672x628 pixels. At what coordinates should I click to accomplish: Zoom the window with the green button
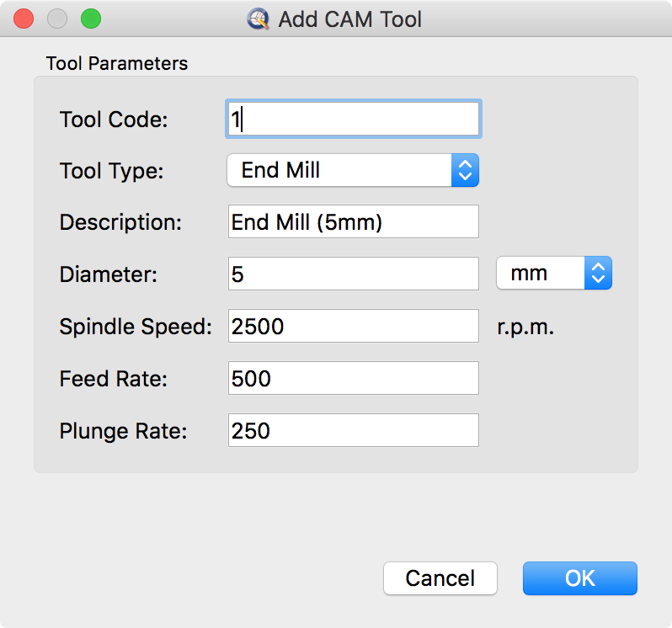click(x=90, y=18)
